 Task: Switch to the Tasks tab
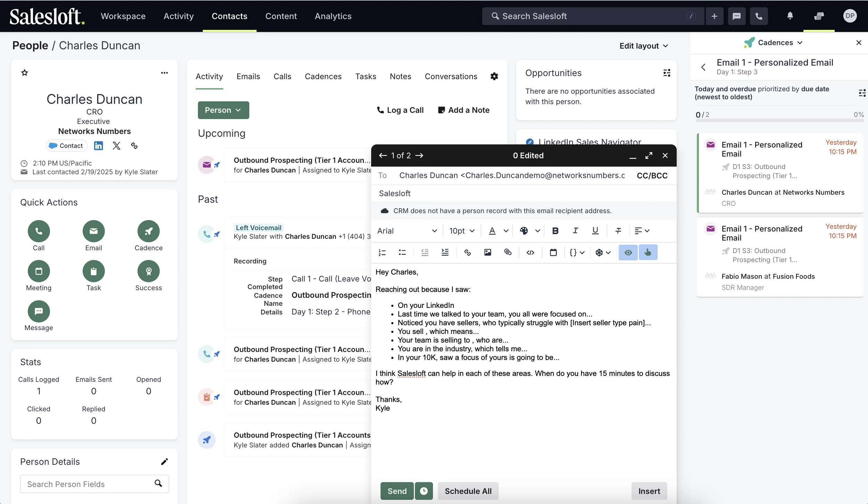pos(366,76)
